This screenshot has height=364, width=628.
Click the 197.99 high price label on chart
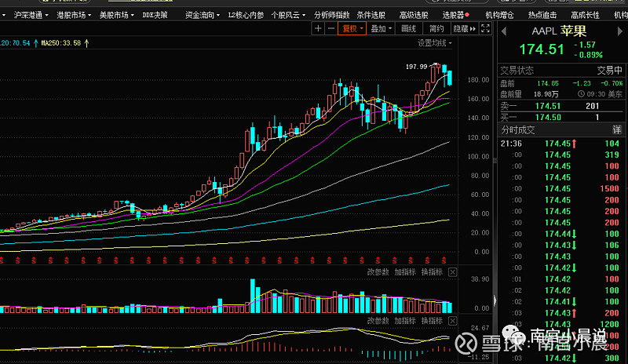(x=417, y=67)
